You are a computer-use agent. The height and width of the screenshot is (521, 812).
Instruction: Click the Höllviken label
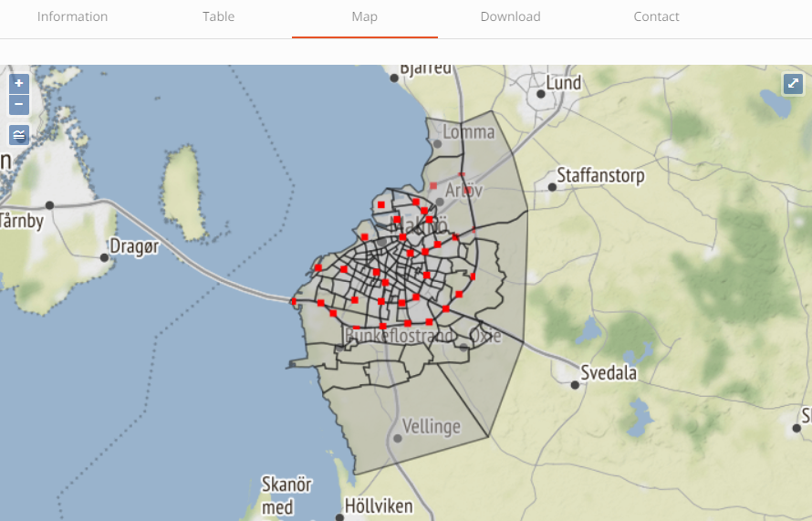point(379,506)
